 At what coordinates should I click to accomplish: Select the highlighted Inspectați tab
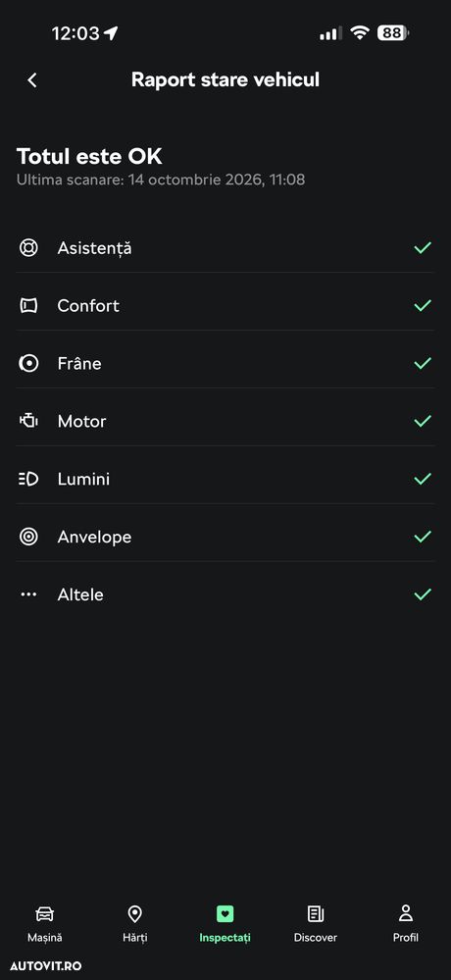point(225,924)
